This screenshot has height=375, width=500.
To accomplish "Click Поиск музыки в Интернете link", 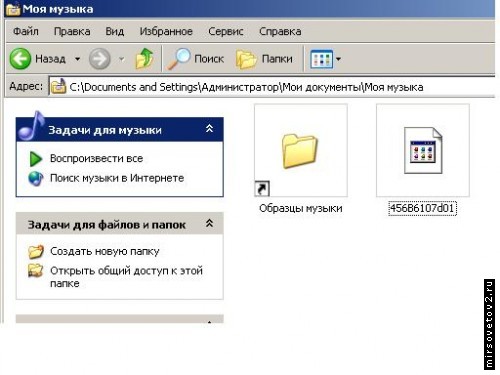I will click(117, 178).
